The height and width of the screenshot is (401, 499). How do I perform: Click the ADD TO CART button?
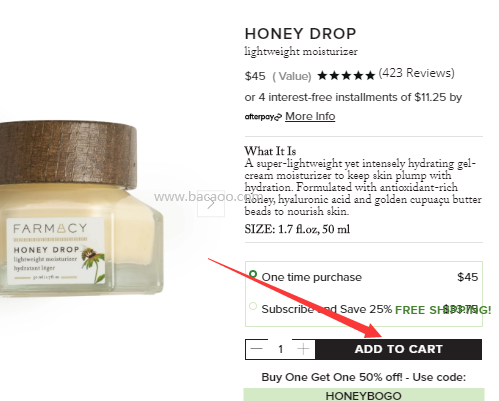pos(398,349)
